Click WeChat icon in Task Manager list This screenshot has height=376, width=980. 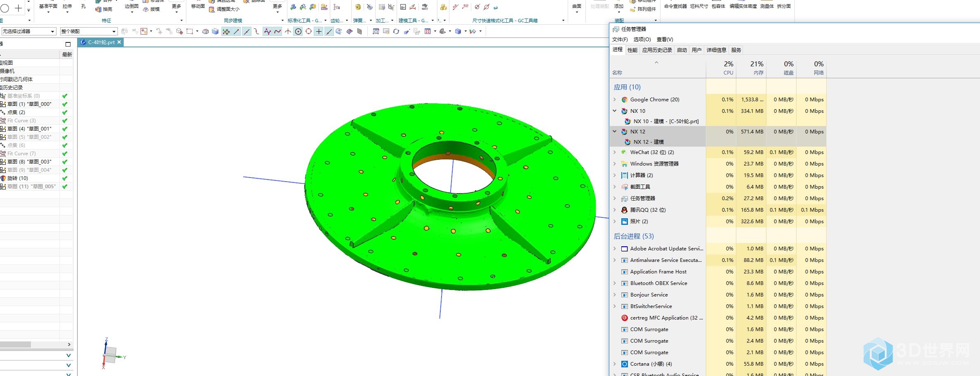[x=624, y=152]
